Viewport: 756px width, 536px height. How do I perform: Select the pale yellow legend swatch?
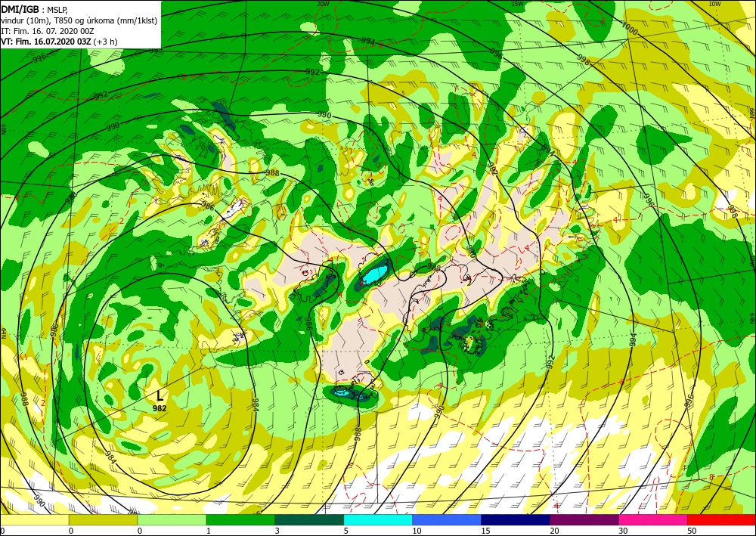click(x=34, y=520)
